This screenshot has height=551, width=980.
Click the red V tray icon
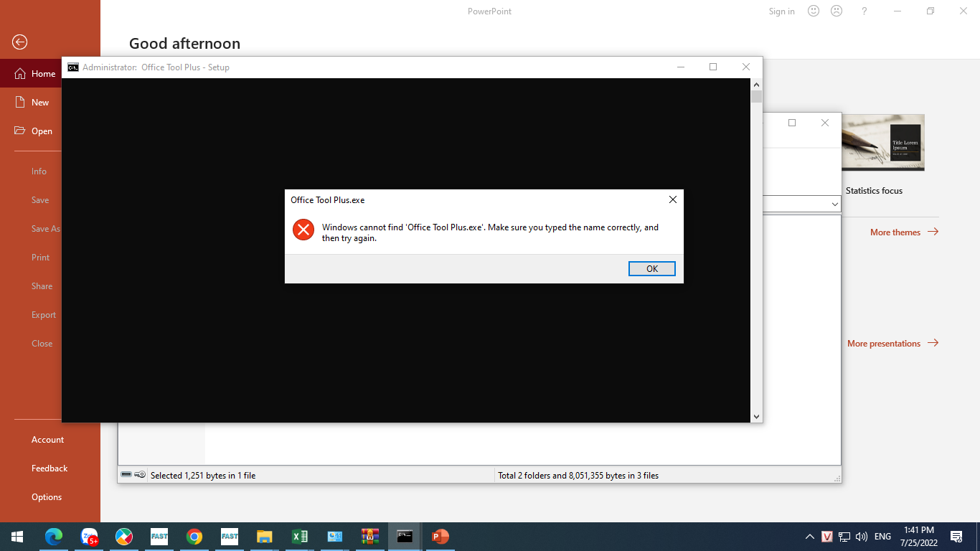827,537
